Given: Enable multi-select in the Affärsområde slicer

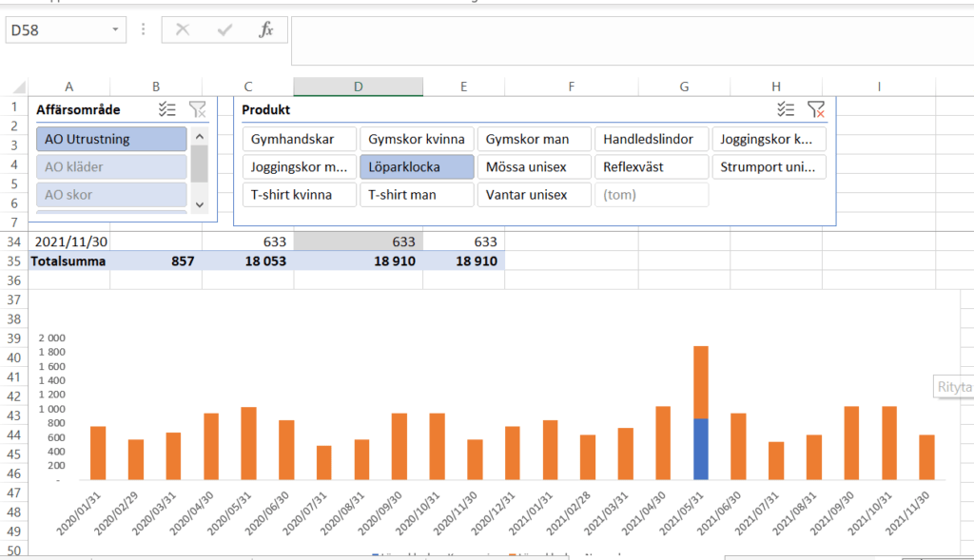Looking at the screenshot, I should tap(167, 109).
